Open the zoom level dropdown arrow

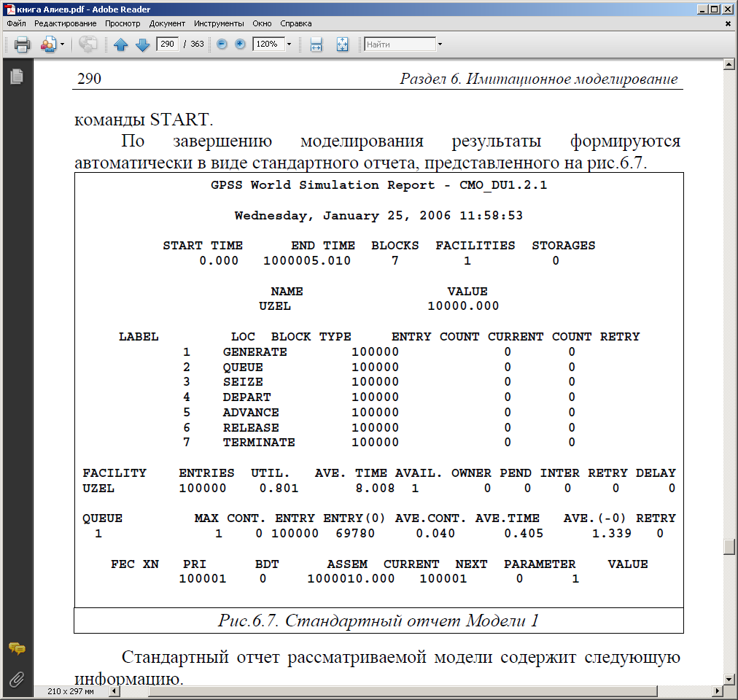pos(289,44)
